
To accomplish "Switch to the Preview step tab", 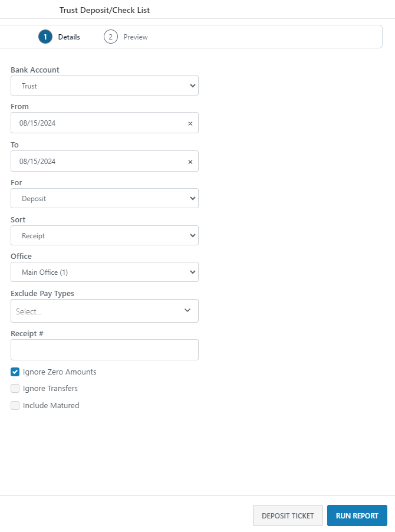I will click(x=135, y=37).
